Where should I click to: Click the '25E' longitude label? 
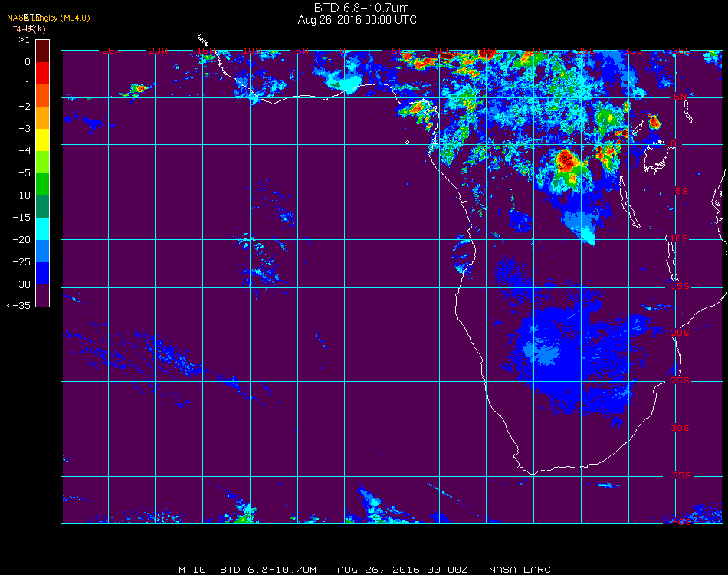click(x=585, y=51)
